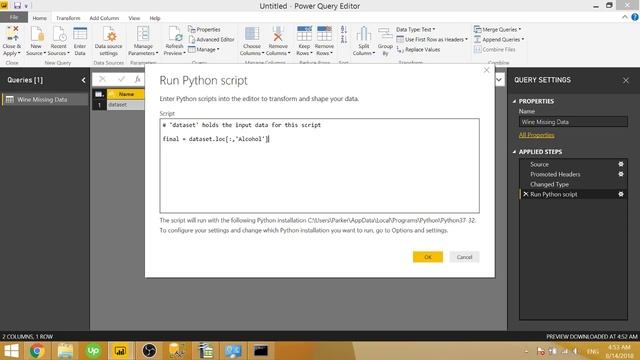Open the All Properties link
This screenshot has height=360, width=640.
point(536,135)
